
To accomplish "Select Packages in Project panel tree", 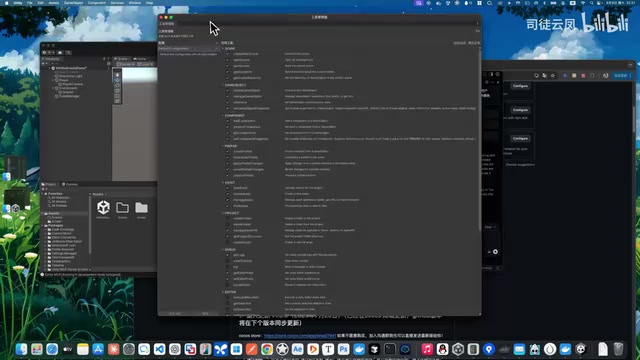I will [55, 225].
